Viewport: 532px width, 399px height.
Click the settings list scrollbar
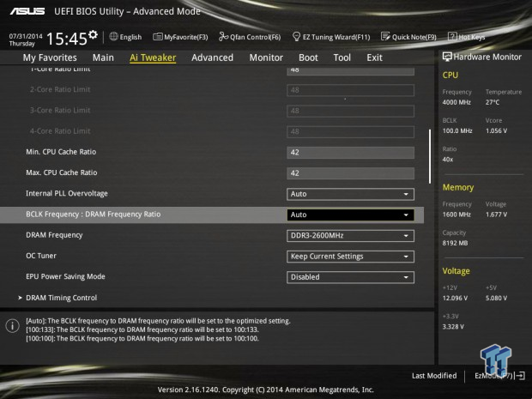coord(430,156)
